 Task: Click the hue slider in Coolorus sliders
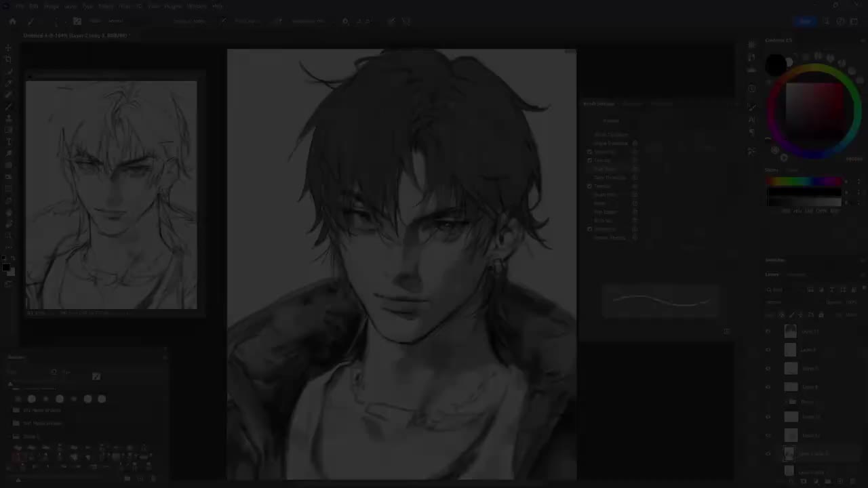[x=804, y=182]
